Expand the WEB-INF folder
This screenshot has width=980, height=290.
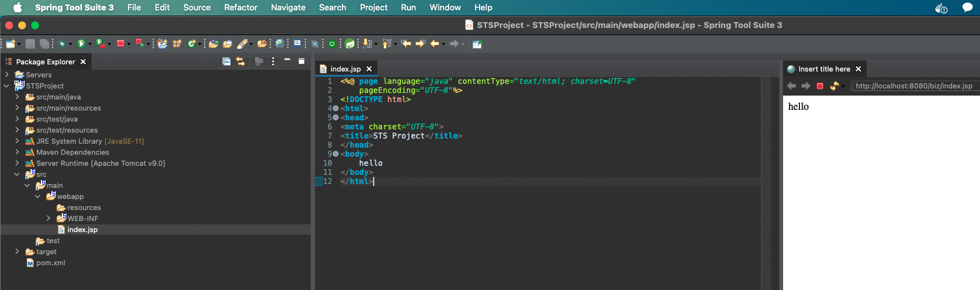click(49, 218)
